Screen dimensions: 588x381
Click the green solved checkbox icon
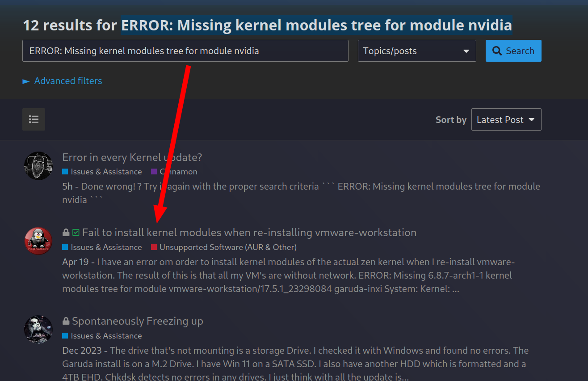76,233
